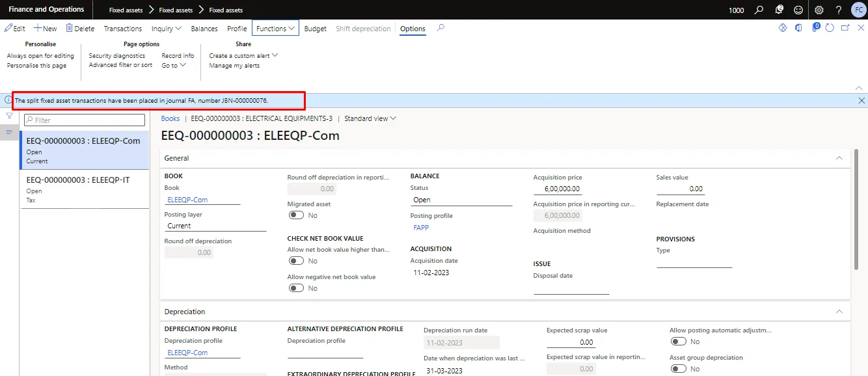Click the Shift depreciation item
This screenshot has height=376, width=868.
point(363,29)
